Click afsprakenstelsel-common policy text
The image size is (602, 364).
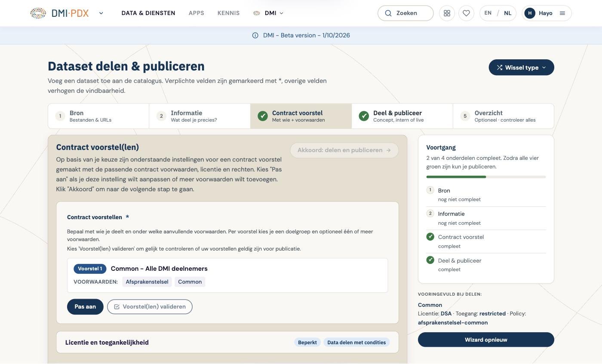453,323
